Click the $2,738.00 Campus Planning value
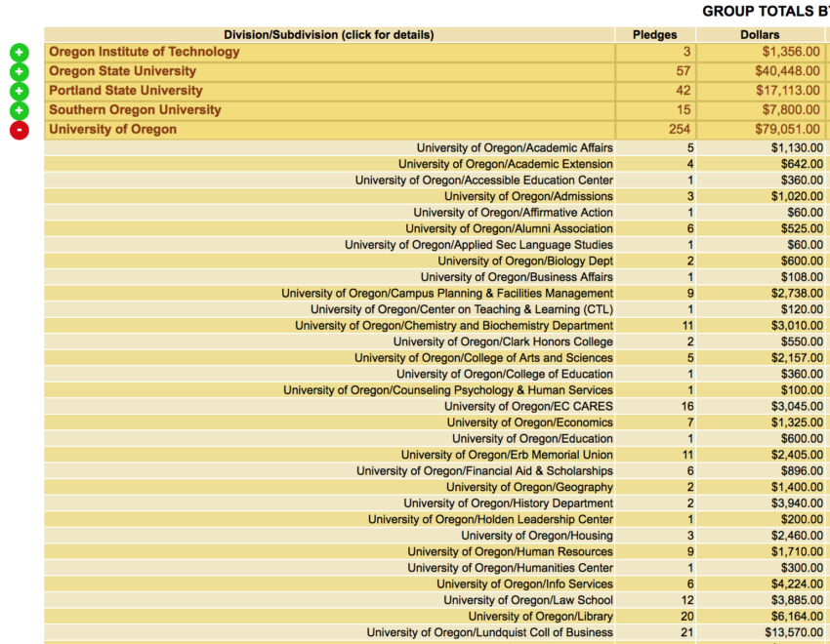The height and width of the screenshot is (644, 830). 797,294
